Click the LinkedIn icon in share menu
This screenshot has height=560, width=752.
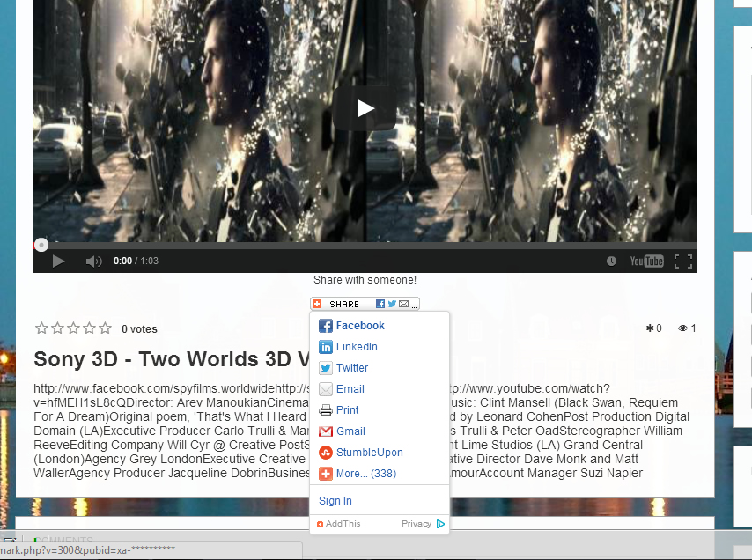pyautogui.click(x=326, y=347)
